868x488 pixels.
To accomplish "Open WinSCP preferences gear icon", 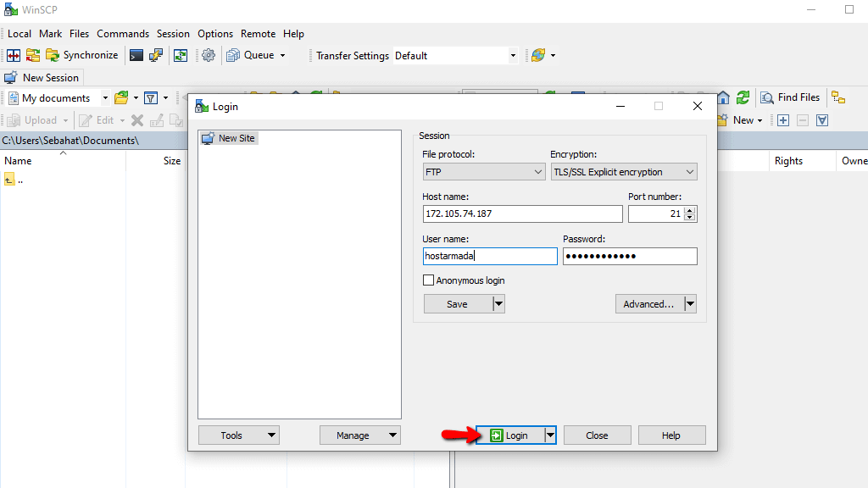I will coord(209,55).
